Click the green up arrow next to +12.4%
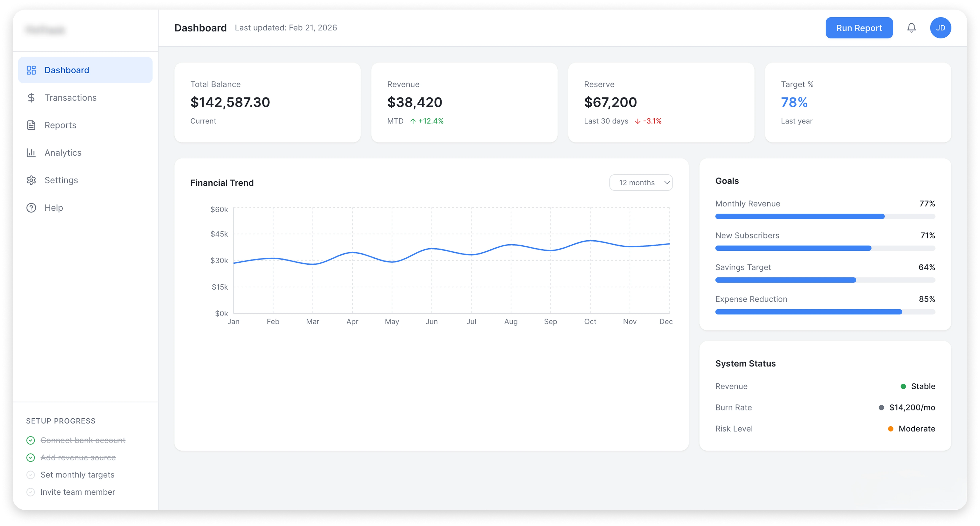Screen dimensions: 980x526 (413, 121)
